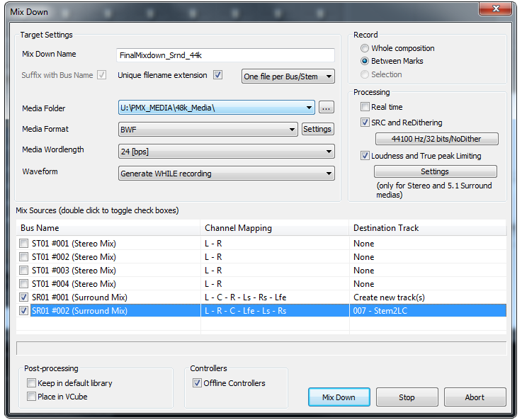The image size is (522, 420).
Task: Open Media Wordlength 24 bps dropdown
Action: click(x=227, y=152)
